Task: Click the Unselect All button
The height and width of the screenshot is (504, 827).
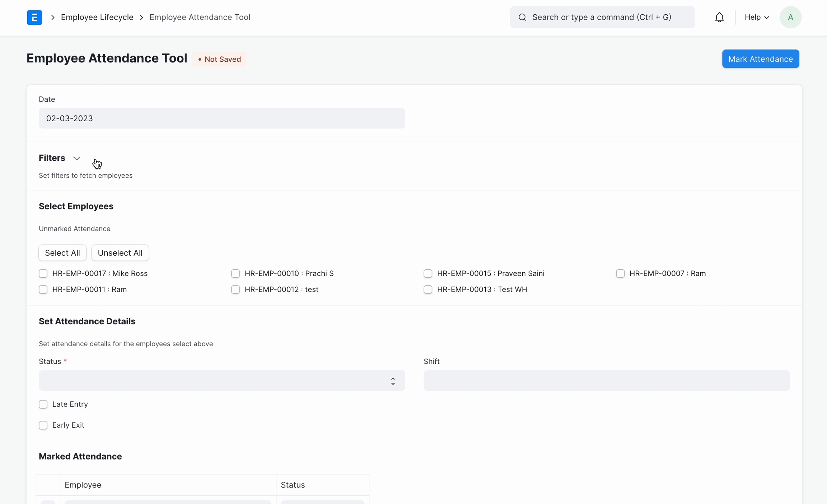Action: (x=120, y=253)
